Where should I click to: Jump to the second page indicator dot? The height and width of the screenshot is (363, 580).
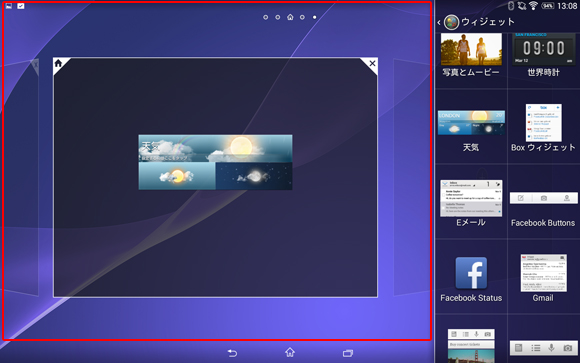278,17
